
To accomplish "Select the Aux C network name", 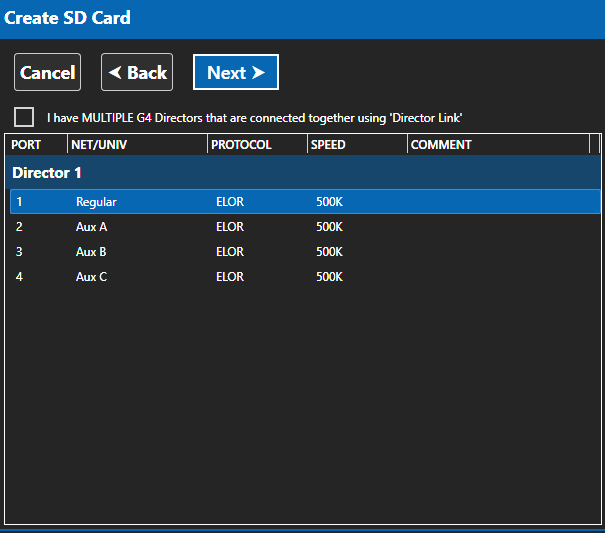I will point(91,277).
